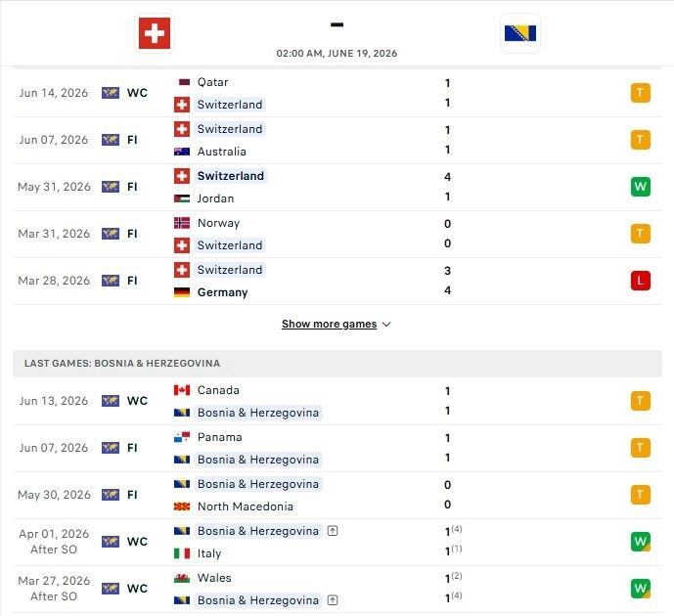
Task: Click the Bosnia & Herzegovina flag in the header
Action: click(520, 33)
